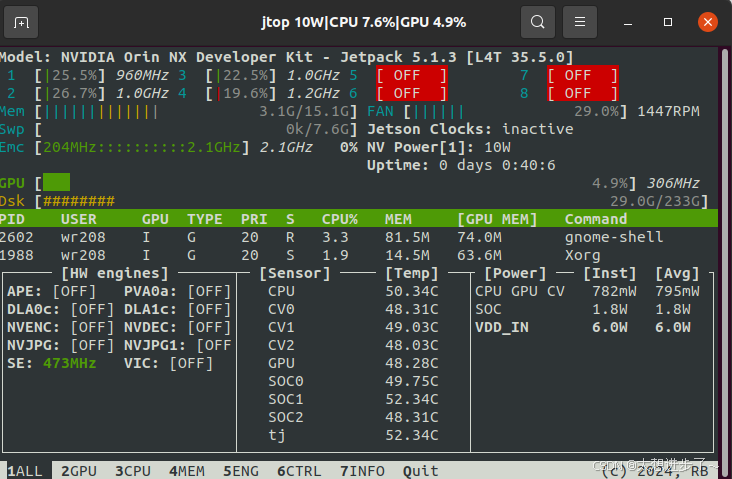Click the CPU GPU CV power row

587,291
